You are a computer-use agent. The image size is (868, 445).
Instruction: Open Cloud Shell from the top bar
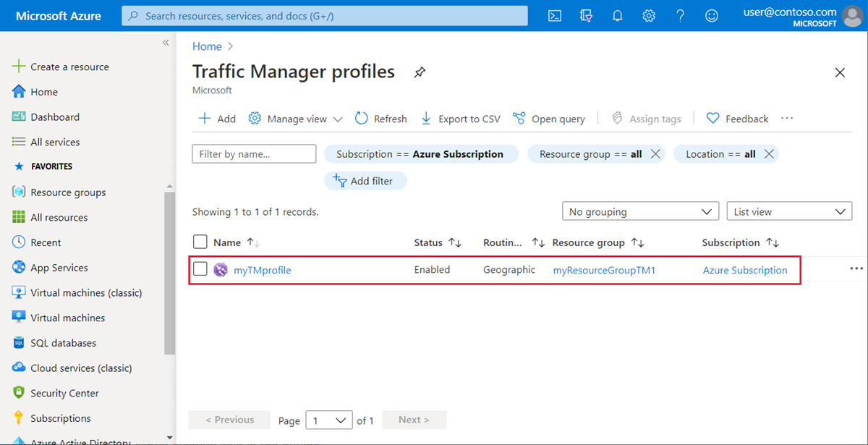(x=554, y=15)
